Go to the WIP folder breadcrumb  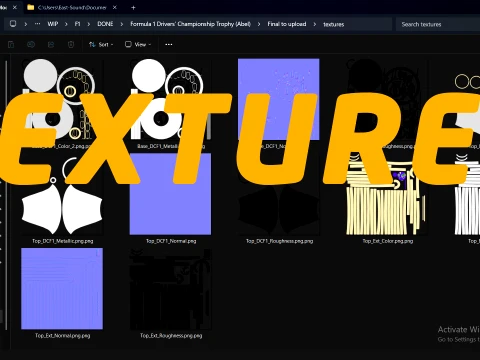[53, 24]
